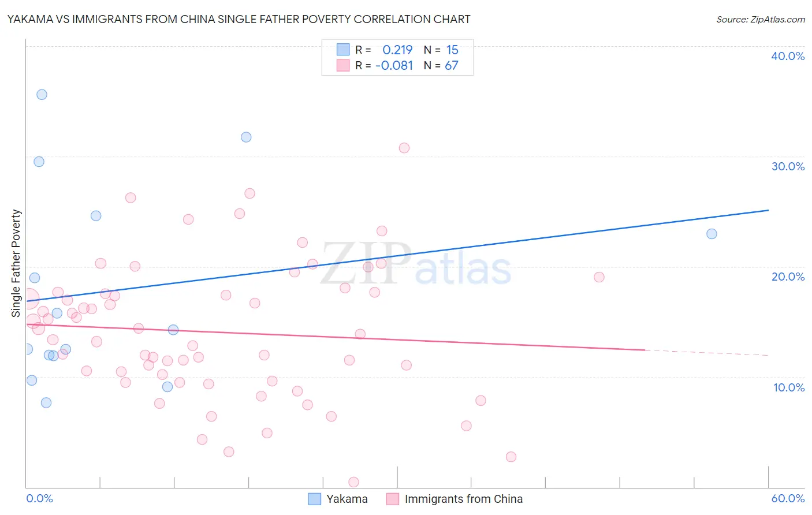Click the Single Father Poverty axis label

click(16, 263)
